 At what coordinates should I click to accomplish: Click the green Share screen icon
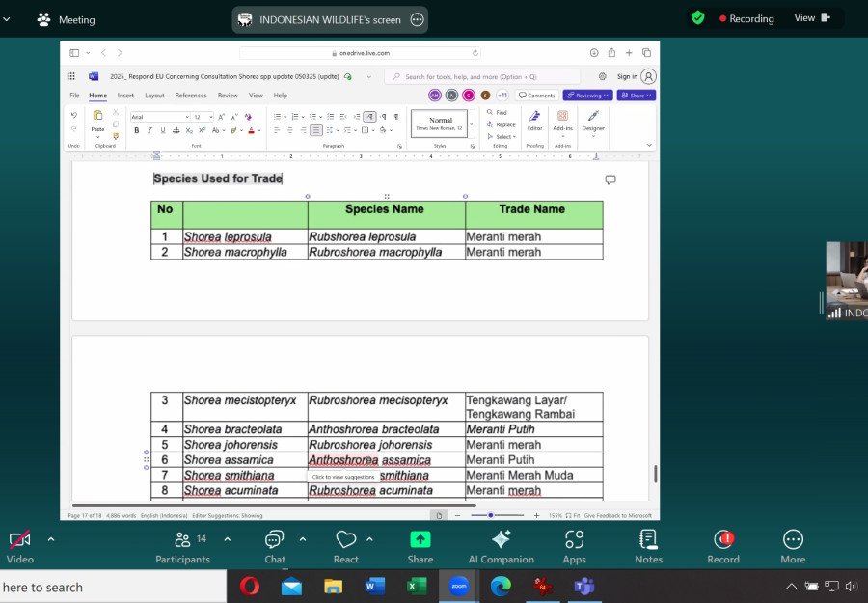[x=420, y=539]
